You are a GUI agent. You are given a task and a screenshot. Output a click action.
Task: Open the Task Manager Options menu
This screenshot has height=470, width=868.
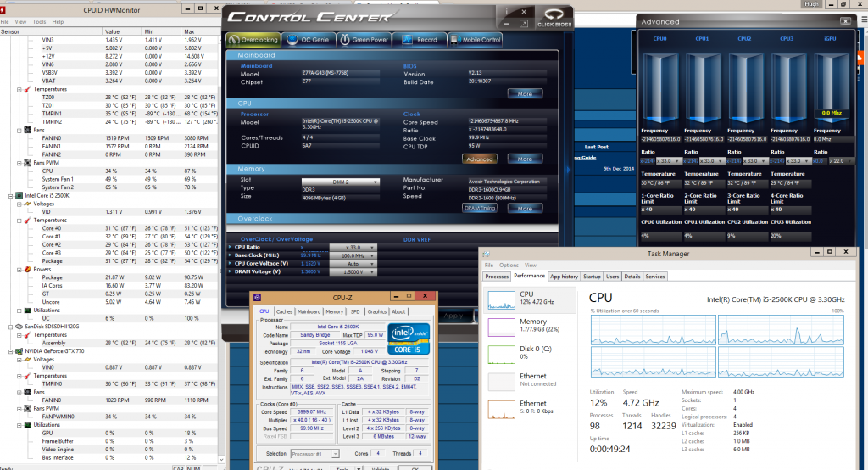pos(509,265)
